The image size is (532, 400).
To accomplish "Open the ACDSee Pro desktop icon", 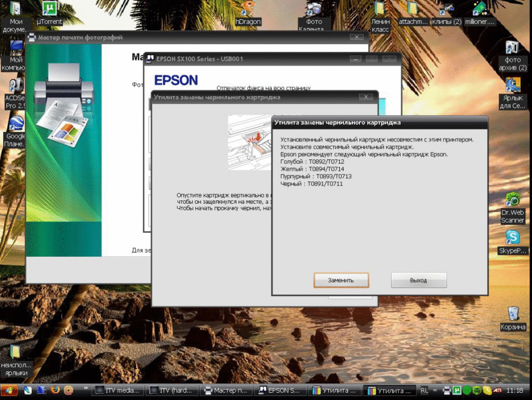I will click(15, 94).
